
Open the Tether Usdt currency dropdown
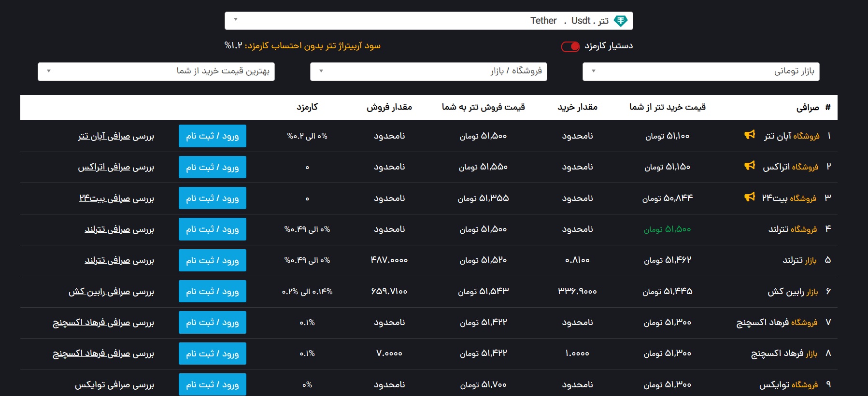coord(428,21)
